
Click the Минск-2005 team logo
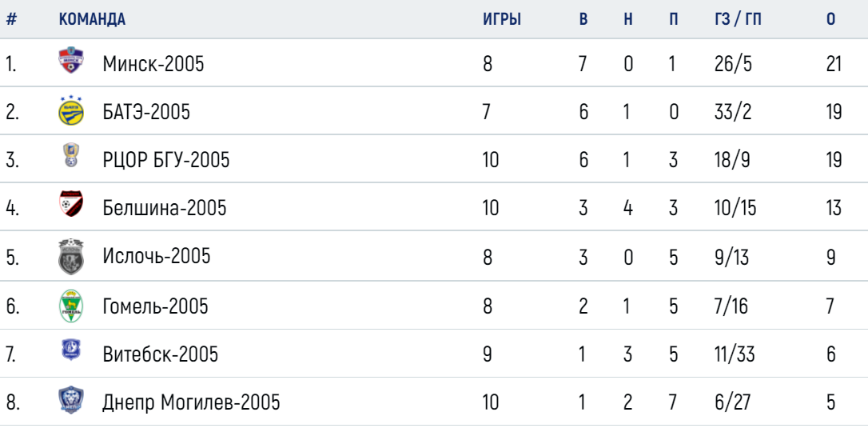tap(71, 61)
